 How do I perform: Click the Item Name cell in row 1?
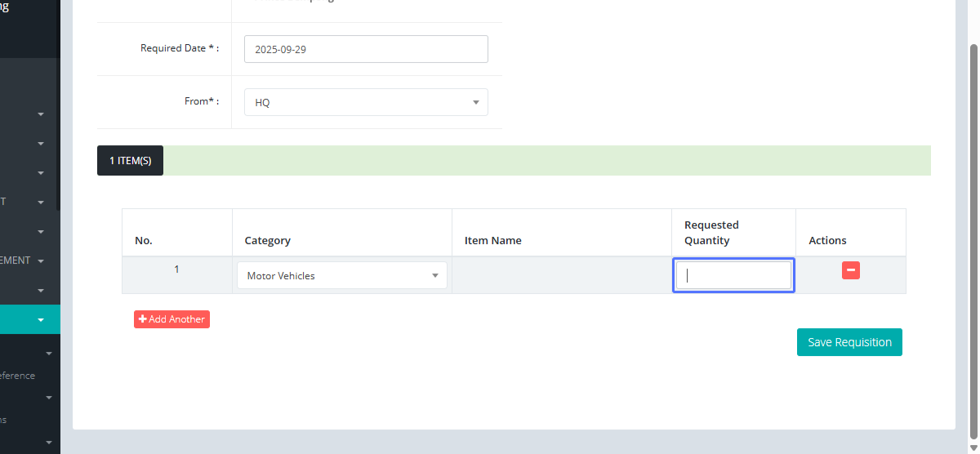click(562, 276)
